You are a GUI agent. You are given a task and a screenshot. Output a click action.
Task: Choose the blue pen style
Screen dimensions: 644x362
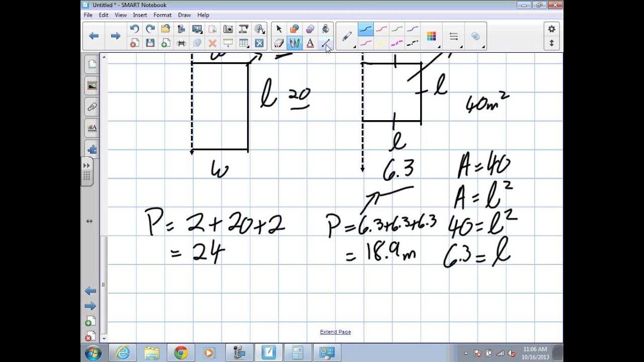(413, 29)
